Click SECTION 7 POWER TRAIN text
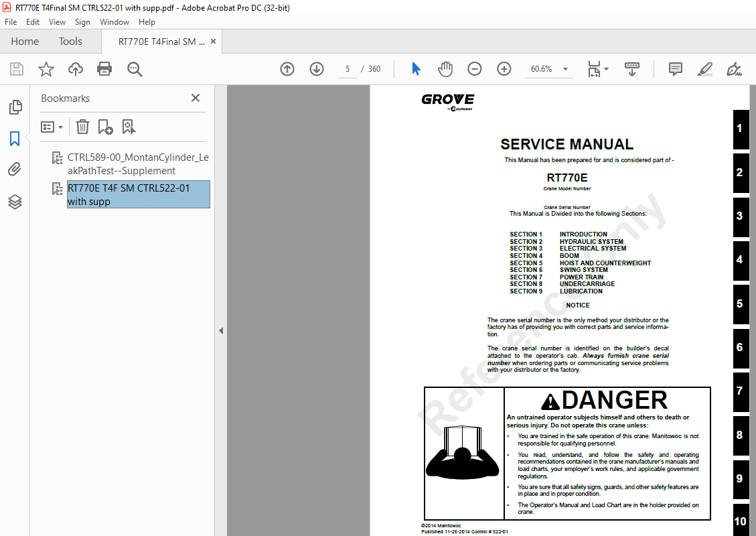Image resolution: width=756 pixels, height=536 pixels. (556, 277)
